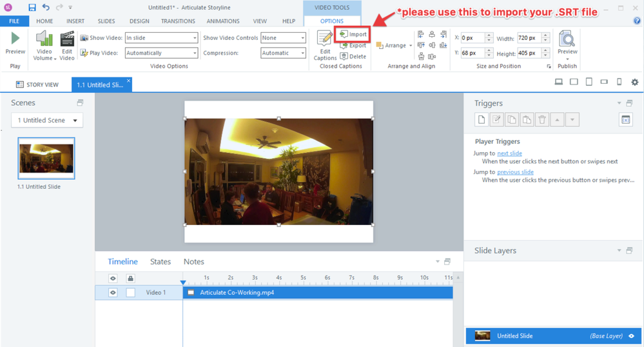644x347 pixels.
Task: Expand Size and Position dialog launcher
Action: [549, 66]
